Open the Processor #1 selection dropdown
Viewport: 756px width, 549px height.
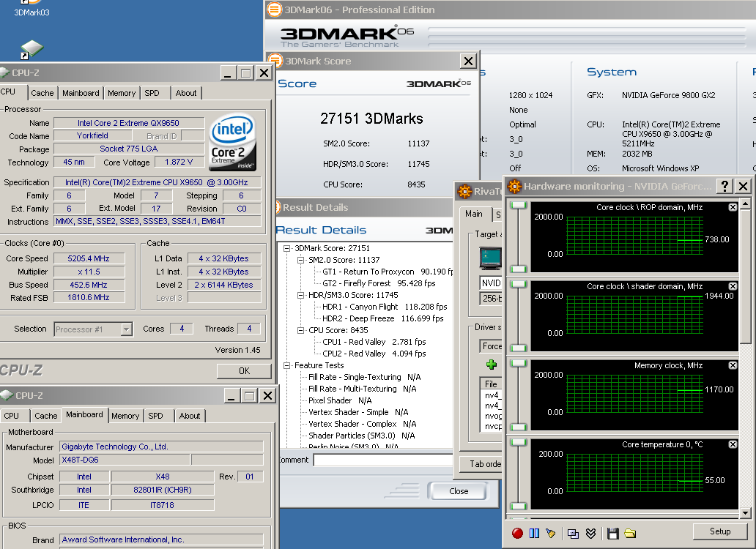pos(126,329)
